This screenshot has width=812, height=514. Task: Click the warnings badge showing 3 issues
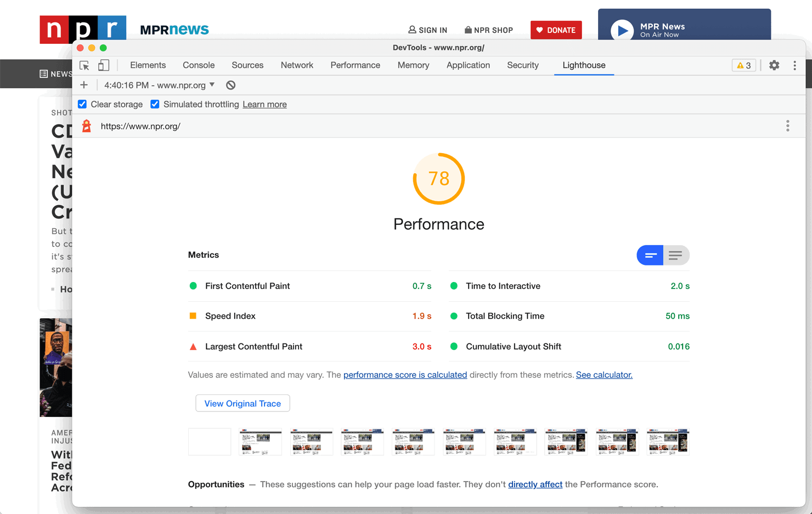coord(743,65)
